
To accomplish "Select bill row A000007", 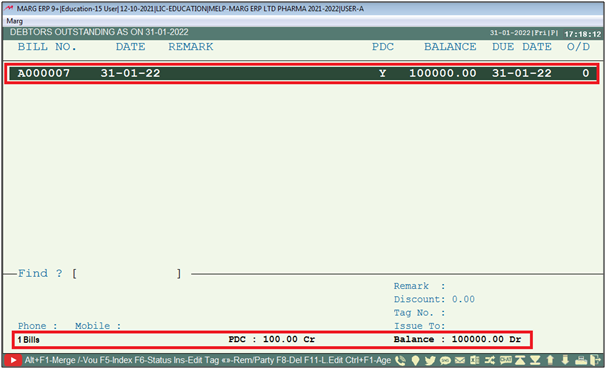I will tap(303, 73).
